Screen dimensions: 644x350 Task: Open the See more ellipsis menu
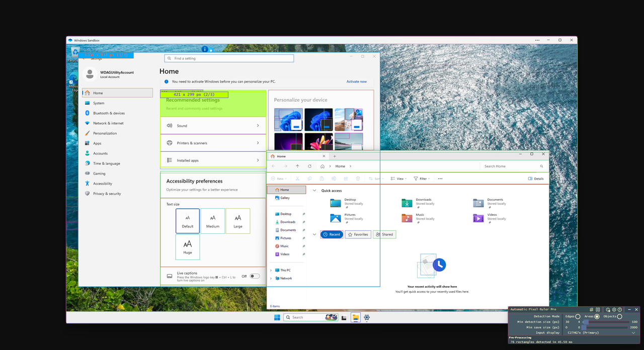[440, 179]
